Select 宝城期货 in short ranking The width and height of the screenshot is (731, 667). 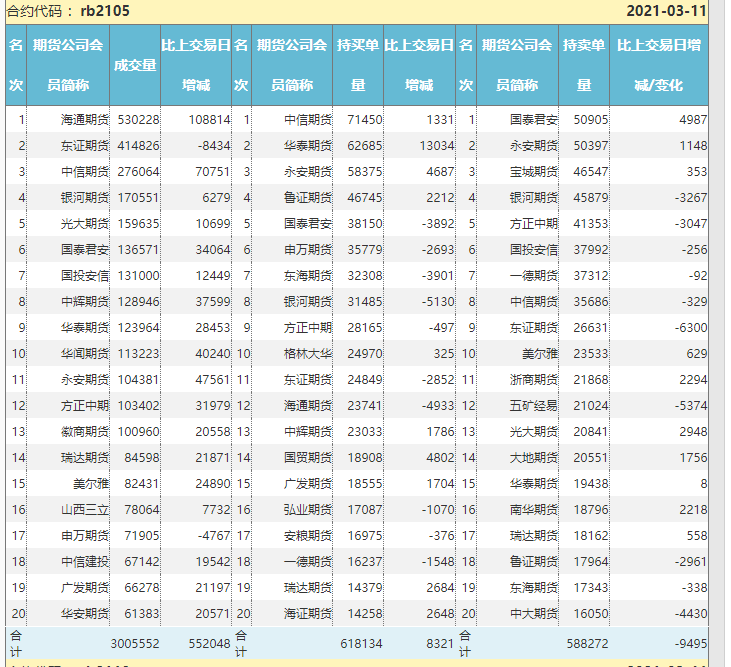(x=533, y=172)
